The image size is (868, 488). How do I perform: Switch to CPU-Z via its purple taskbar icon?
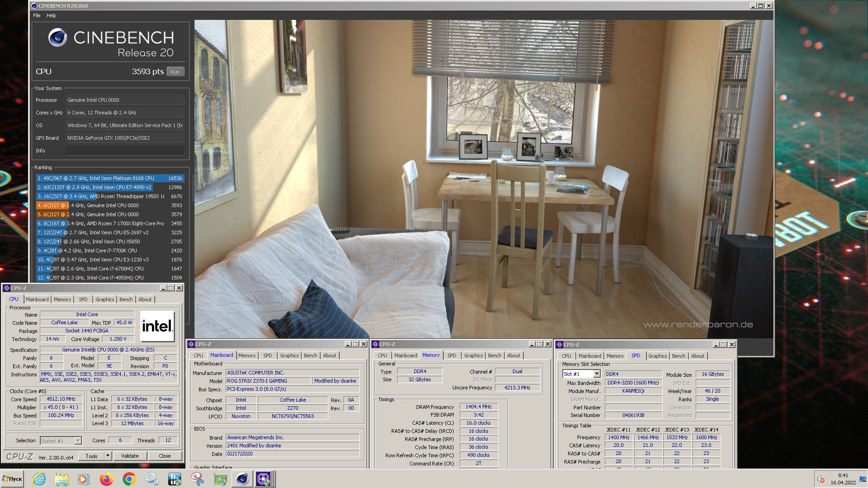263,479
